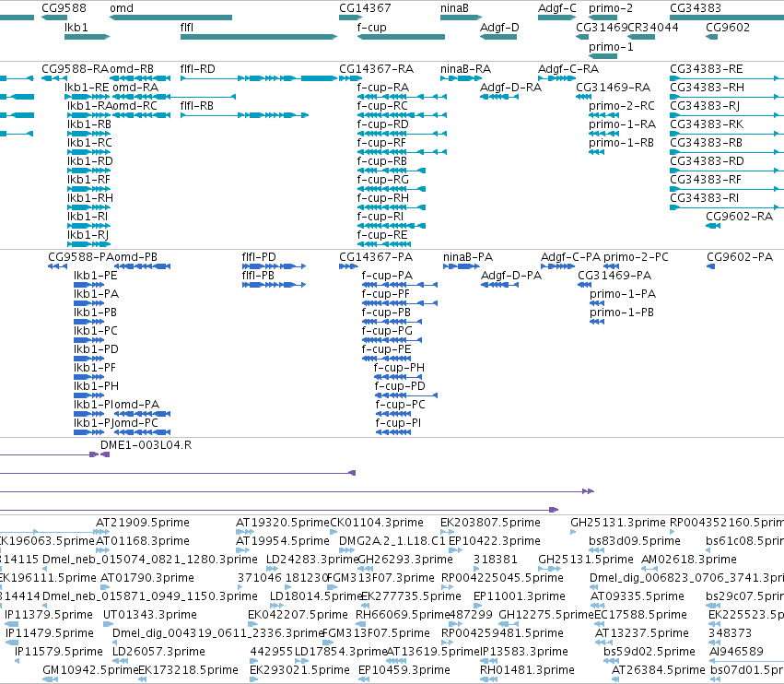Viewport: 784px width, 684px height.
Task: Click the CG9602-RA transcript label
Action: coord(740,217)
